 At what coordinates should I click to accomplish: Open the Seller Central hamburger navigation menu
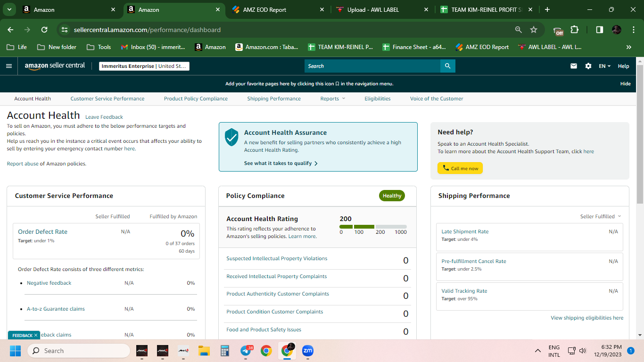click(x=9, y=66)
